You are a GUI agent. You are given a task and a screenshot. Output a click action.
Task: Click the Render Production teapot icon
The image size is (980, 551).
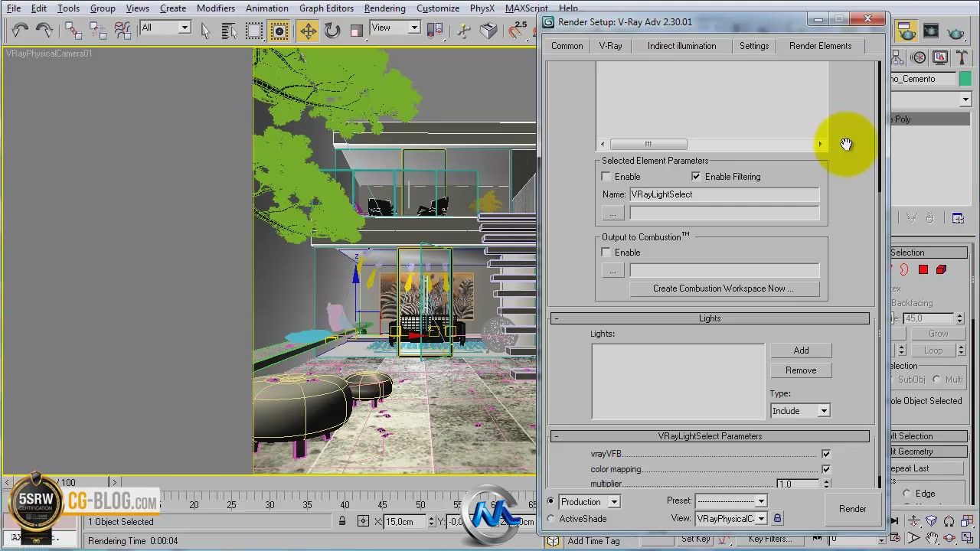tap(955, 31)
